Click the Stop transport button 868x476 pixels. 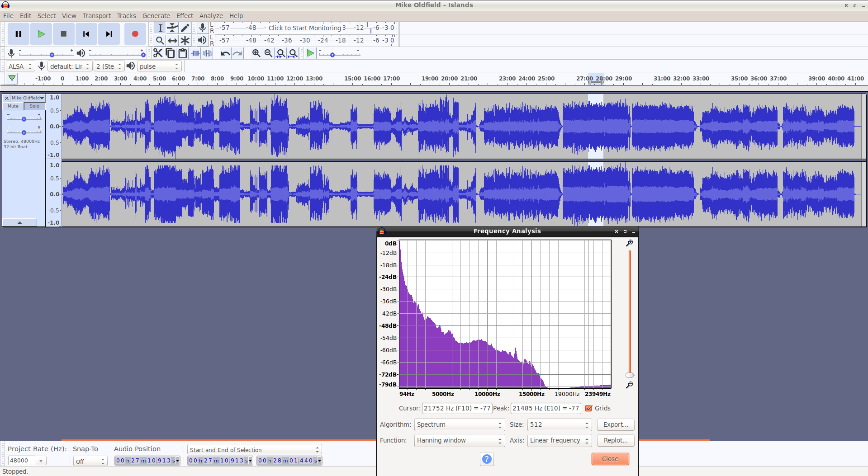tap(64, 34)
